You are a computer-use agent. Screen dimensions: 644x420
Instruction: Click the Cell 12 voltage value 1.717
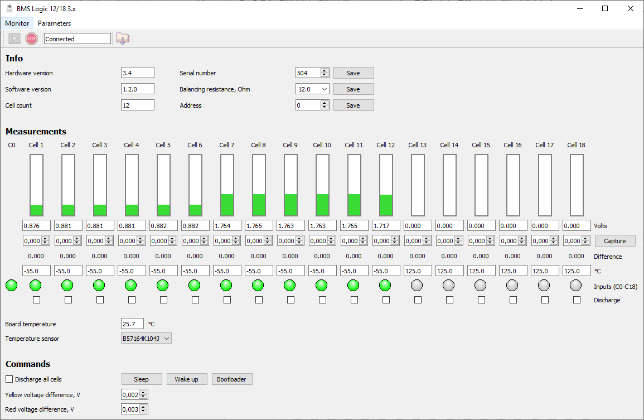click(x=386, y=225)
